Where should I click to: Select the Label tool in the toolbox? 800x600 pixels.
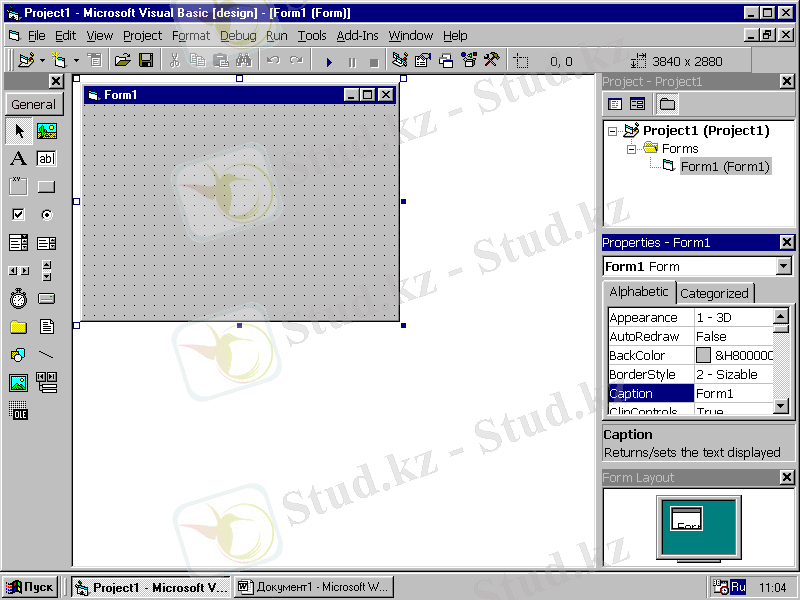point(18,159)
